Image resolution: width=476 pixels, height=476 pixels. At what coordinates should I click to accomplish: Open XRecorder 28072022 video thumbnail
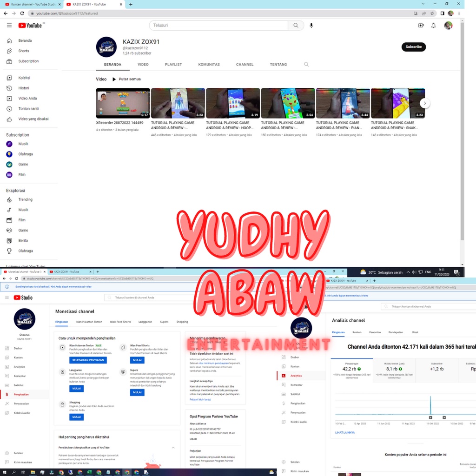123,103
